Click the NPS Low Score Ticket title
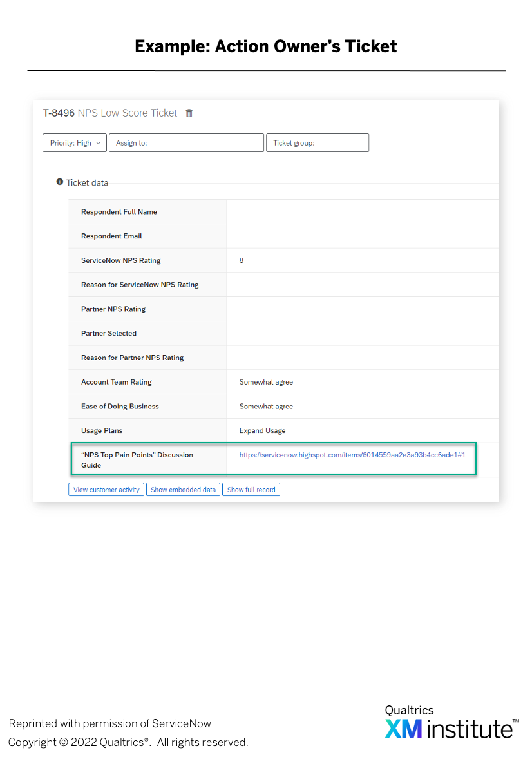Viewport: 532px width, 757px height. coord(128,113)
